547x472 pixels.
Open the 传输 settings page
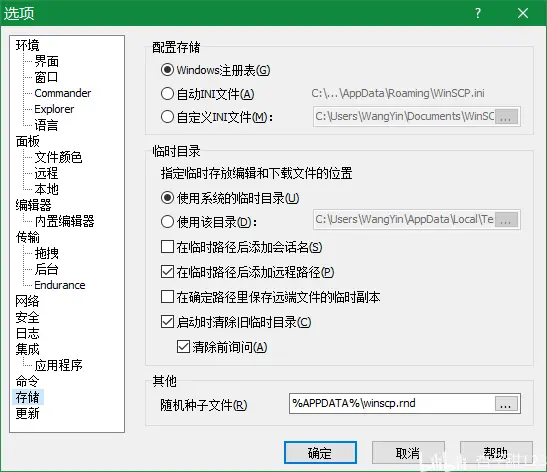coord(28,237)
